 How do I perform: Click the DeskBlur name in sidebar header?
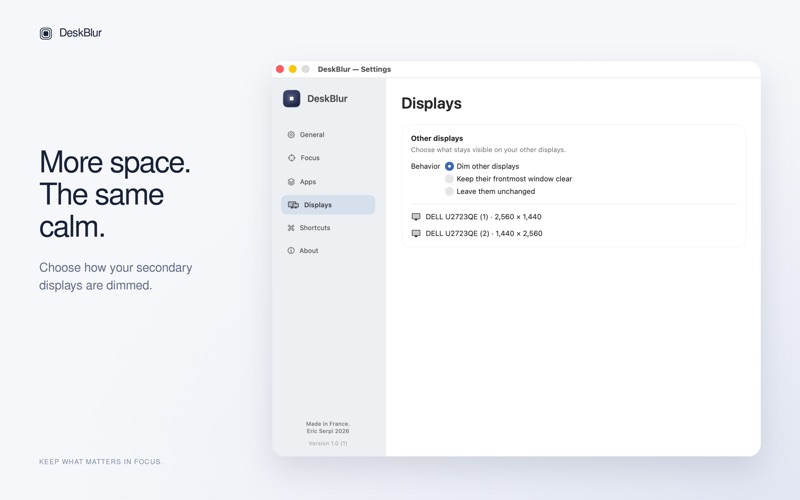327,98
